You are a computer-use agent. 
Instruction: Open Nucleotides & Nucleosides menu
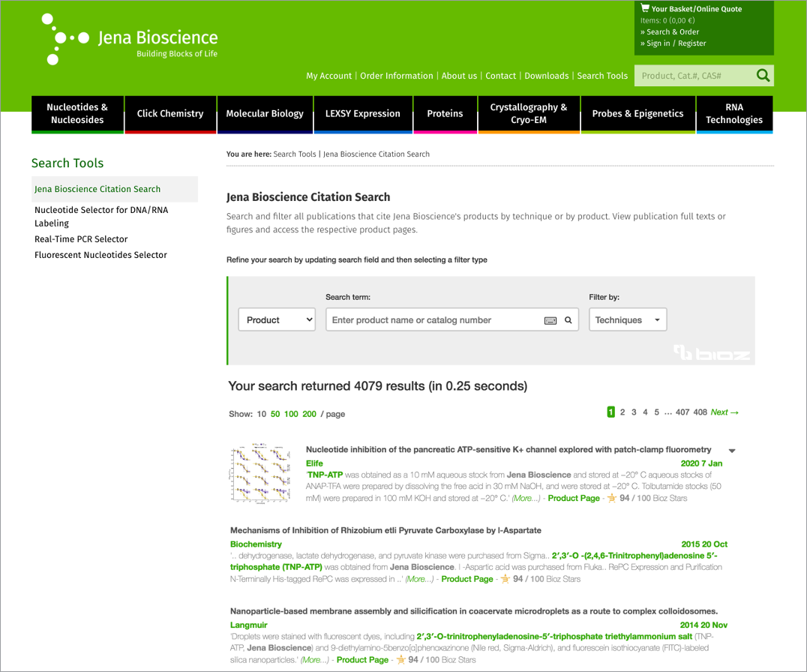coord(77,114)
